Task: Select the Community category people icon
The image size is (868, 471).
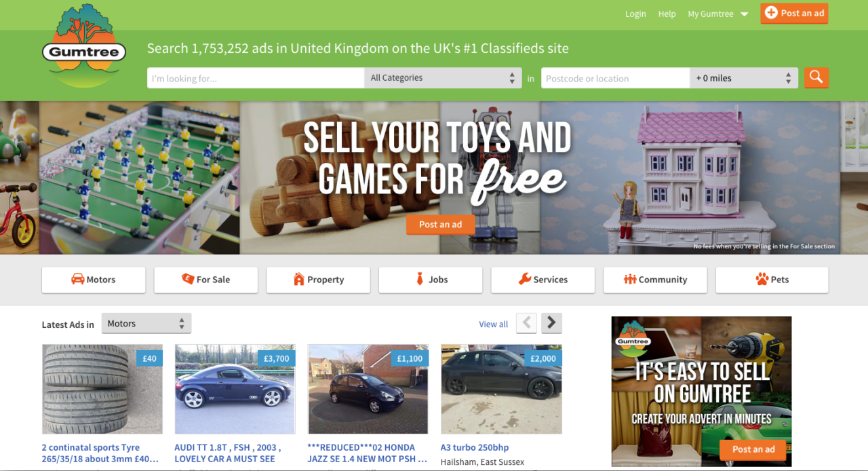Action: click(x=630, y=280)
